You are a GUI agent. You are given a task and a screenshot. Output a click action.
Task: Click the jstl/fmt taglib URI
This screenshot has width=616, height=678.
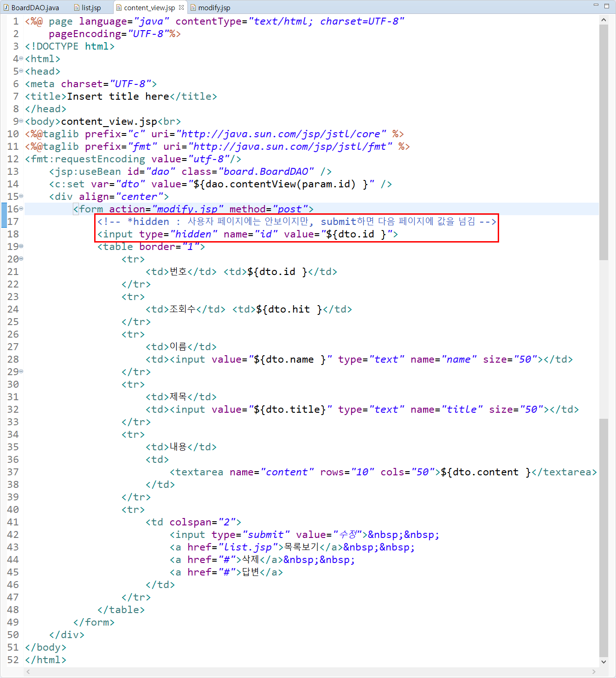click(290, 147)
